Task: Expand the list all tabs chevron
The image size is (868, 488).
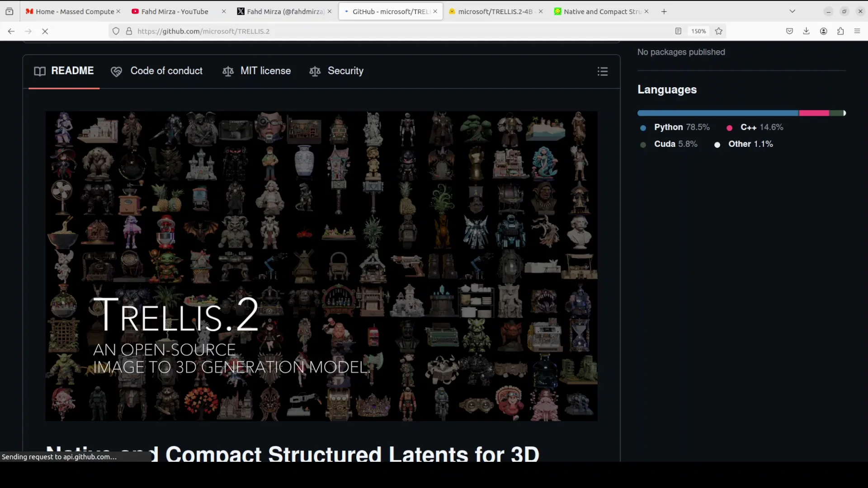Action: click(x=792, y=11)
